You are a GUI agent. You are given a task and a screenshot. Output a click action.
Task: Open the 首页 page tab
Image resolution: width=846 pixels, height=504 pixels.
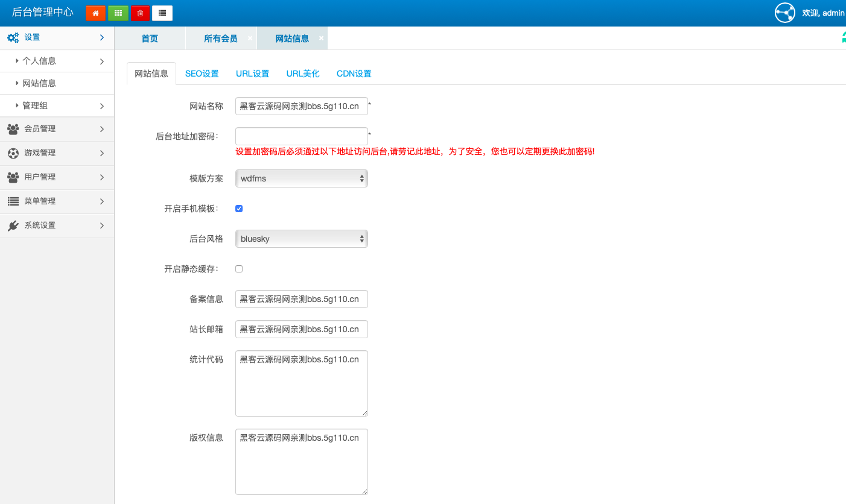coord(150,39)
